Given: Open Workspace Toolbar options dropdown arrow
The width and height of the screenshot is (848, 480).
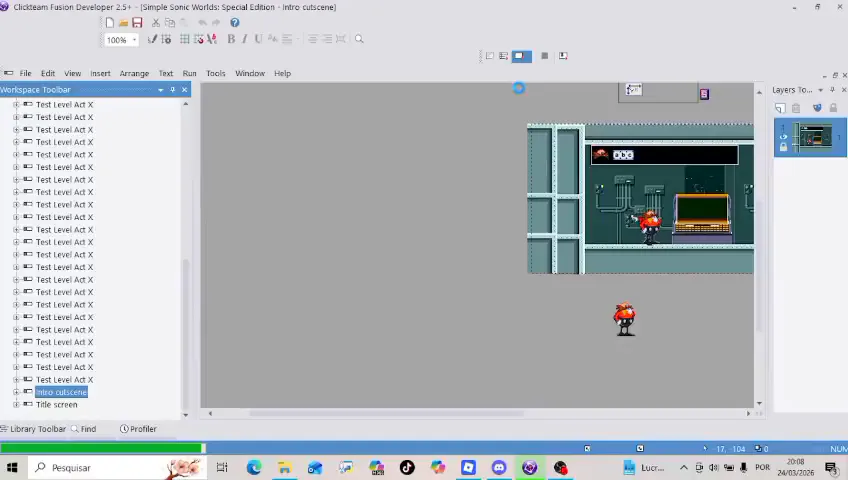Looking at the screenshot, I should pyautogui.click(x=161, y=90).
